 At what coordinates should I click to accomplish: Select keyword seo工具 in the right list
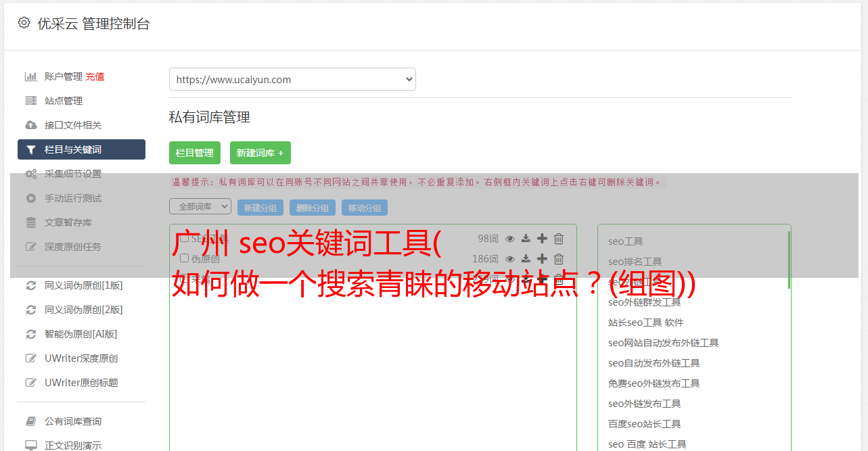coord(626,241)
